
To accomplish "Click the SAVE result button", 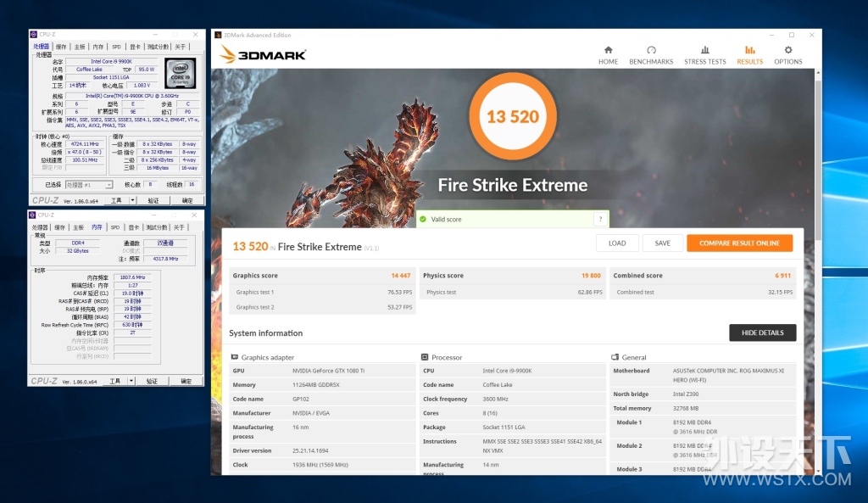I will coord(663,243).
